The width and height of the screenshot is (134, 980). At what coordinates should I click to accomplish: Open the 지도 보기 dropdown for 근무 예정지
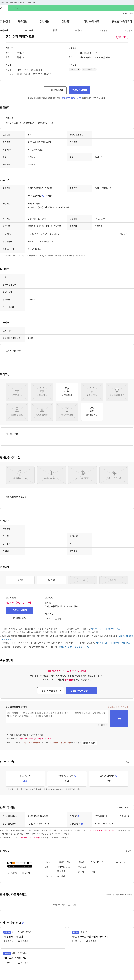pos(125,234)
